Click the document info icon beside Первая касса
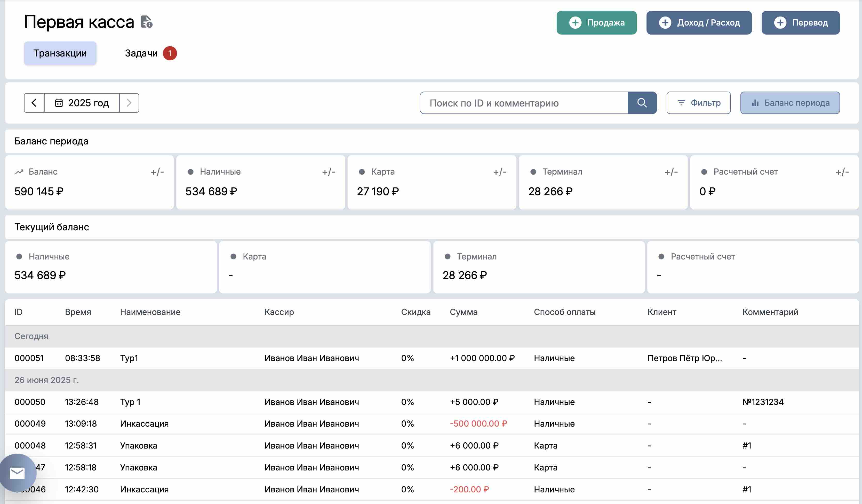 coord(147,22)
